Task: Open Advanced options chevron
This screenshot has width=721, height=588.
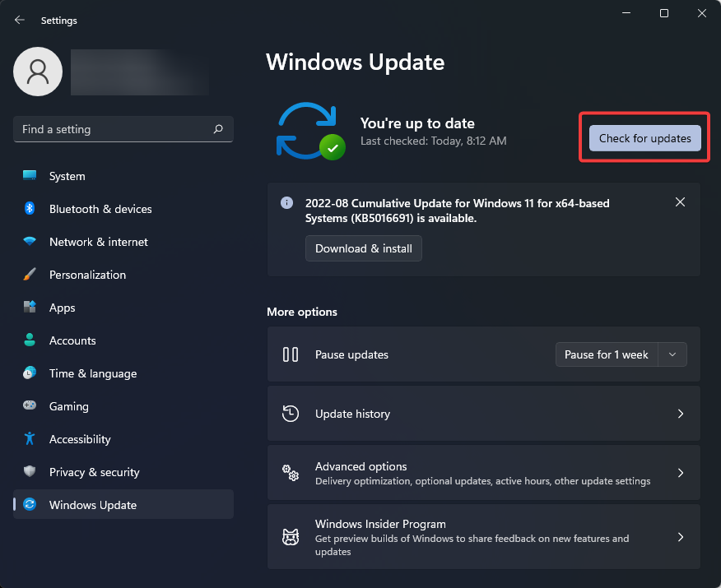Action: tap(680, 473)
